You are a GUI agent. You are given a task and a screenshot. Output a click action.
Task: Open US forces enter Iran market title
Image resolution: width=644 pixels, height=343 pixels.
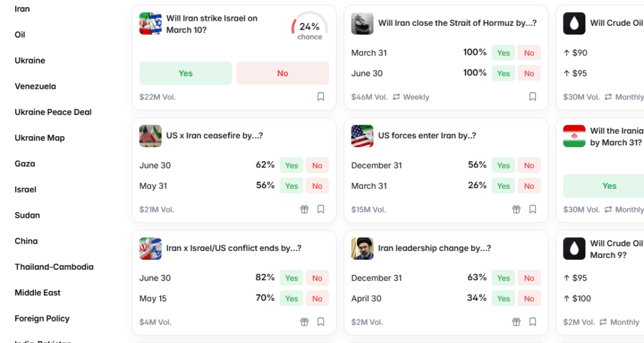coord(426,135)
